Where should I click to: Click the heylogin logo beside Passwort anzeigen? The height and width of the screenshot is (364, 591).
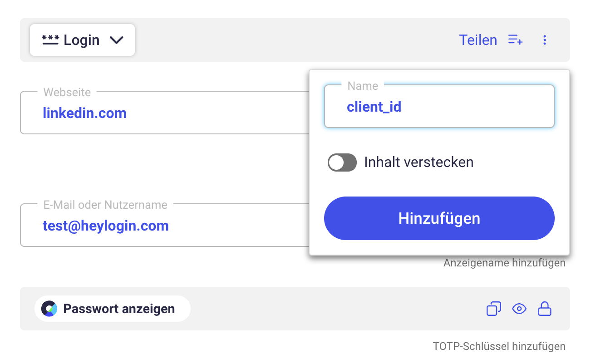pos(49,309)
